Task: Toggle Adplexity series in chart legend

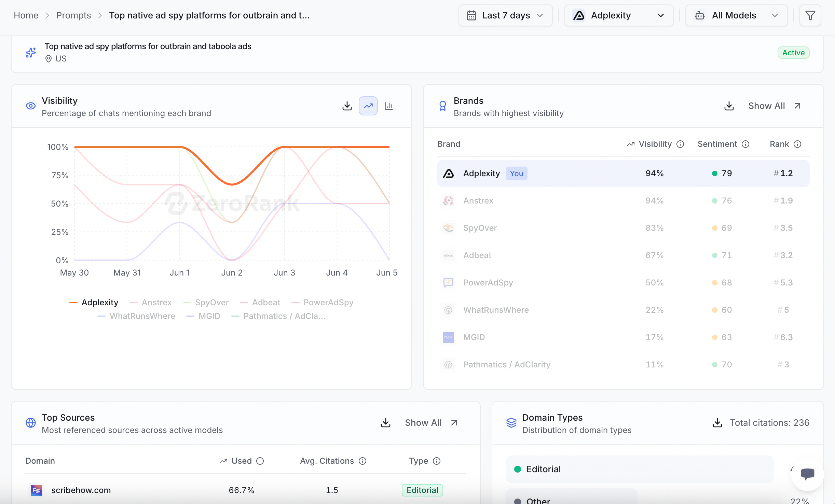Action: 94,303
